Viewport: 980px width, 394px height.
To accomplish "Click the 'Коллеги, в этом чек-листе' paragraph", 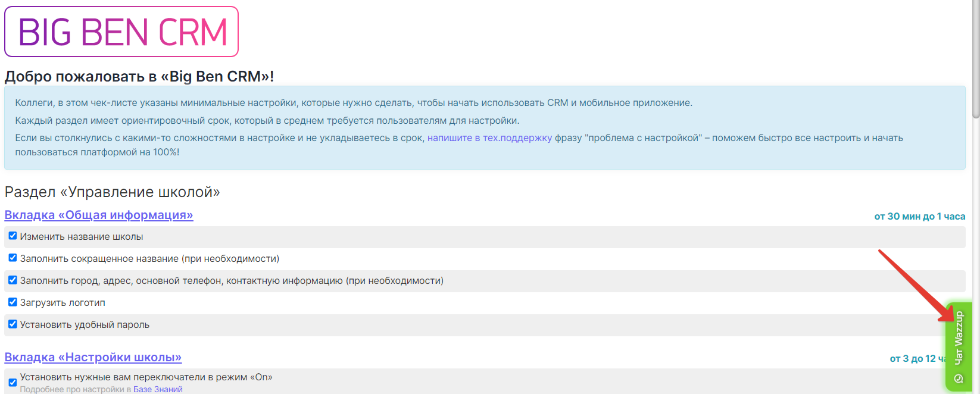I will pos(354,103).
